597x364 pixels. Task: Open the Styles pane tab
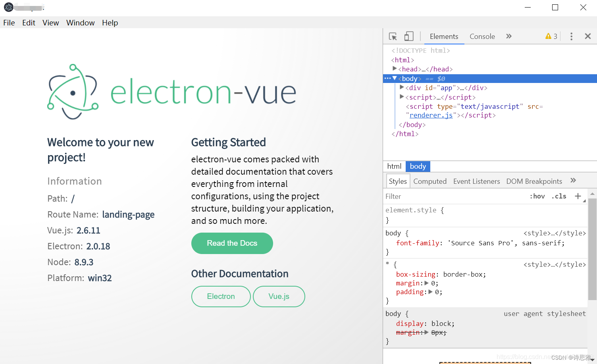(x=398, y=181)
